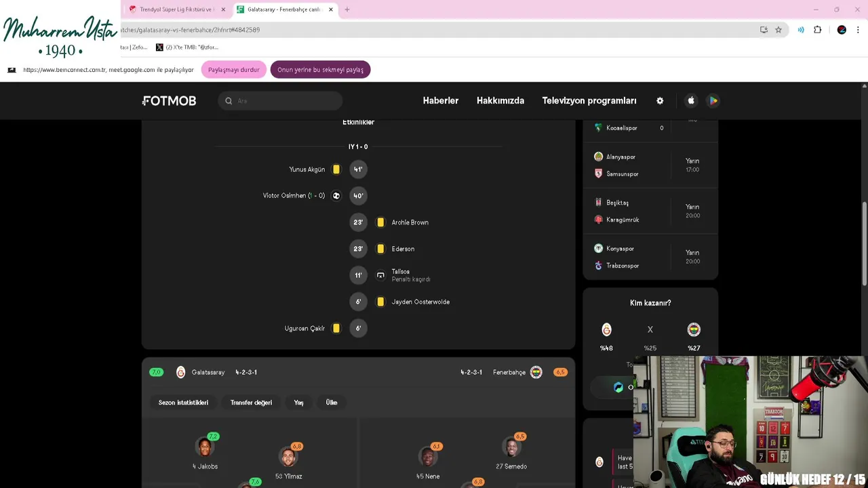Screen dimensions: 868x488
Task: Click Paylaşmayı durdur button
Action: tap(234, 70)
